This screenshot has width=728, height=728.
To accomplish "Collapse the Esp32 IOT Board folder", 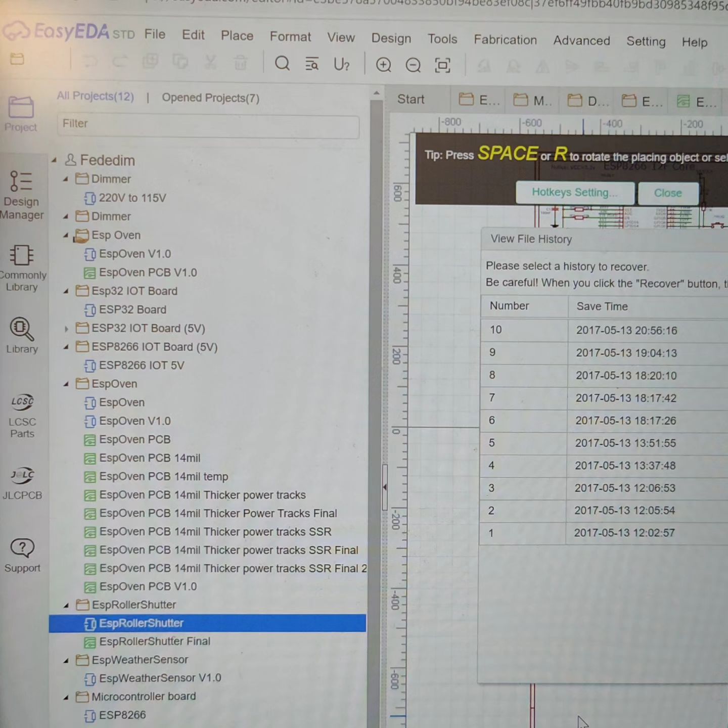I will tap(66, 291).
